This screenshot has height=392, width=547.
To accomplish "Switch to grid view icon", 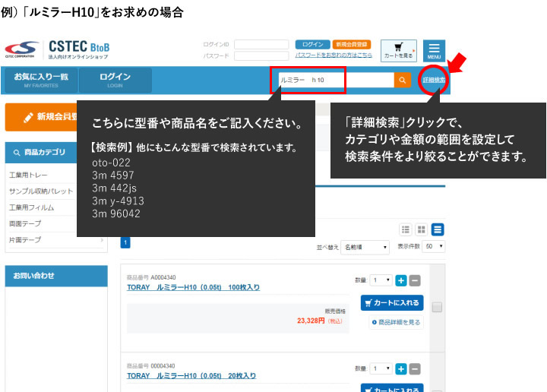I will point(422,229).
